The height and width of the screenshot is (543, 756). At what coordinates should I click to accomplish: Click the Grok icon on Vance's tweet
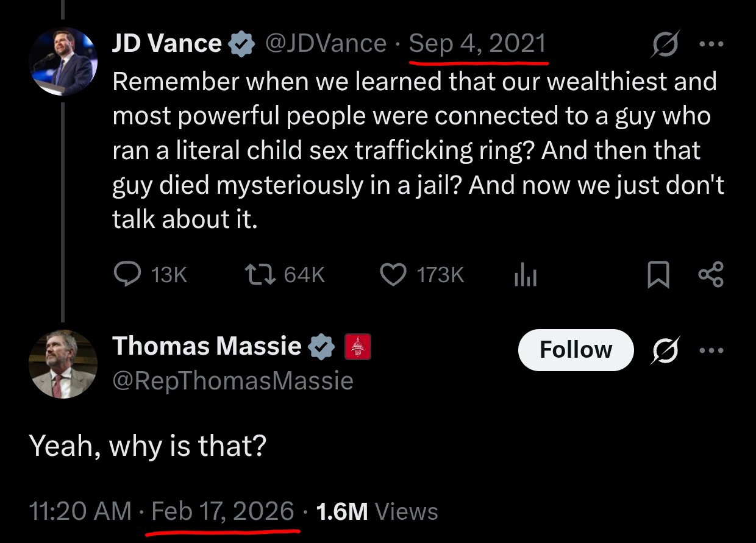[665, 44]
